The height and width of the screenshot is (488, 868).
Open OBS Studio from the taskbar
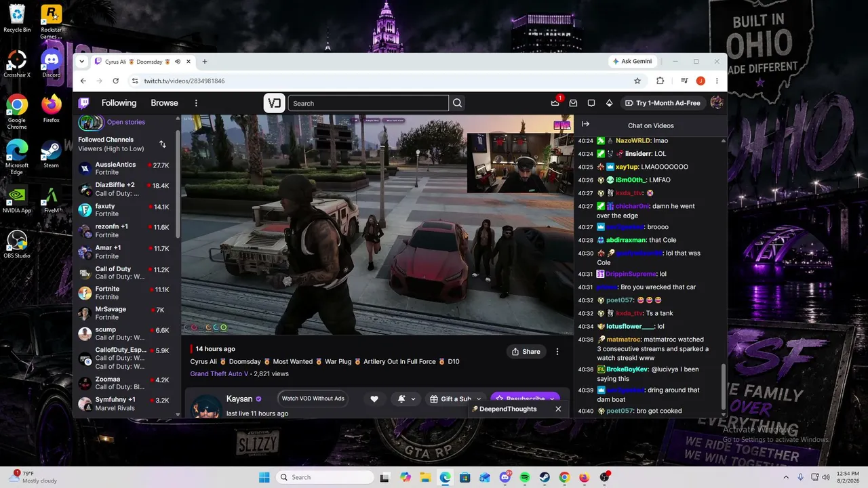(604, 477)
